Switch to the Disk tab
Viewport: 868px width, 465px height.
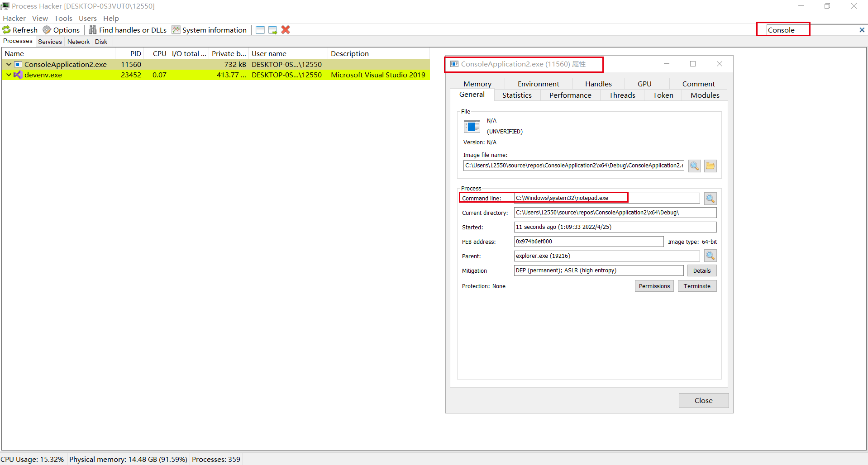(x=101, y=42)
